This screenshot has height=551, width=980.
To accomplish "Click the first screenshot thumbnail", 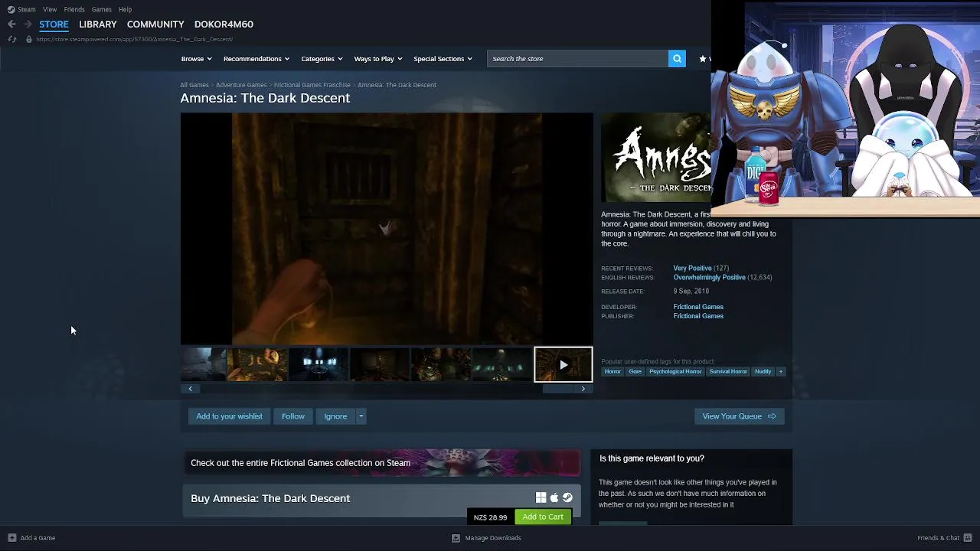I will point(204,365).
